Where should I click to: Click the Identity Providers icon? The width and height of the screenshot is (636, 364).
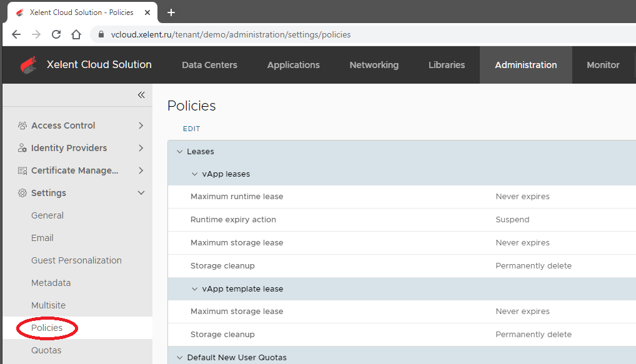click(22, 148)
